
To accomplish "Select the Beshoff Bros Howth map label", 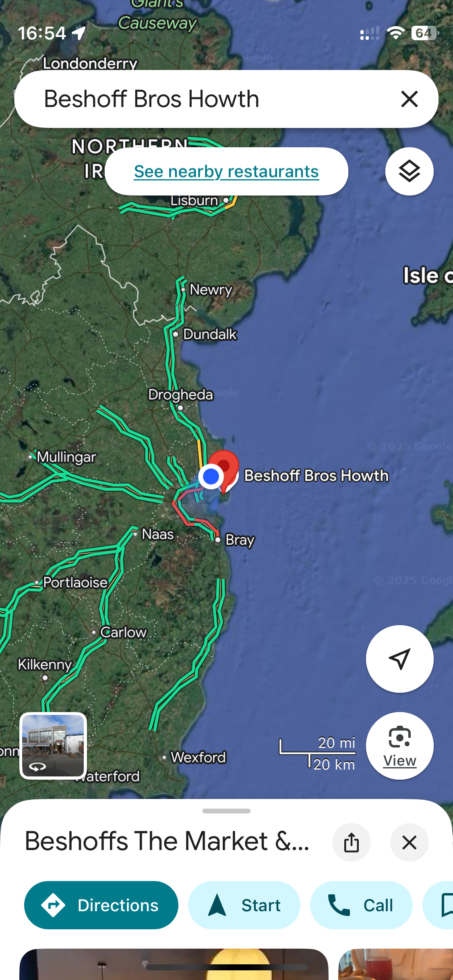I will [316, 476].
